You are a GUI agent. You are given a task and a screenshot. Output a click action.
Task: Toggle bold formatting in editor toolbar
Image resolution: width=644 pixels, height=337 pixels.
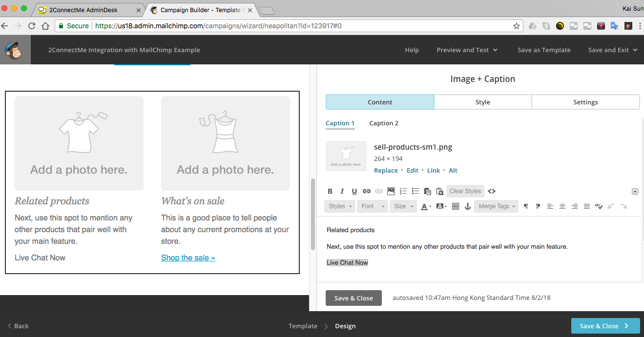click(330, 191)
